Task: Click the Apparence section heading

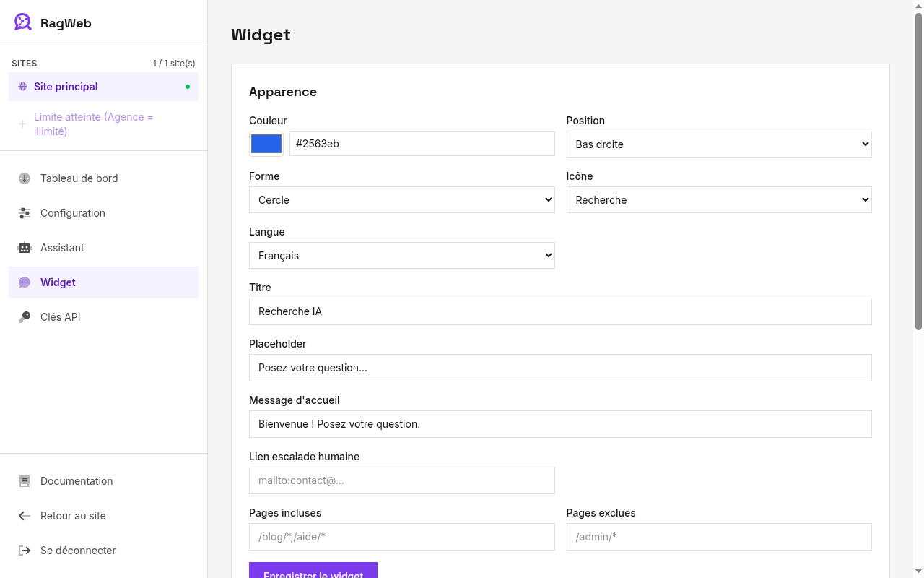Action: [x=283, y=92]
